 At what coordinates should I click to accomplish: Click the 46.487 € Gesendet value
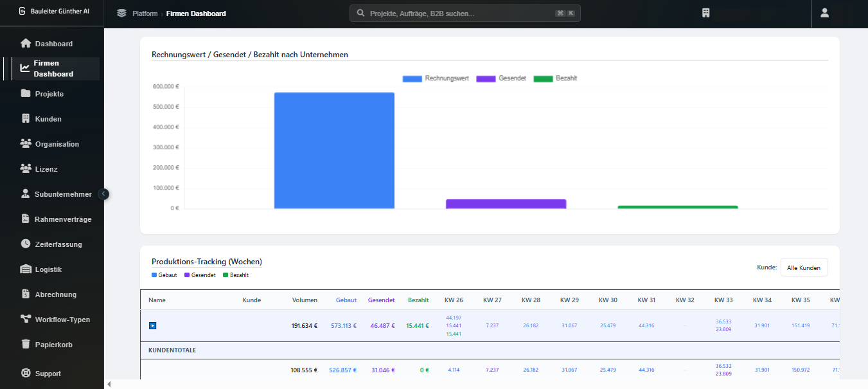click(383, 326)
